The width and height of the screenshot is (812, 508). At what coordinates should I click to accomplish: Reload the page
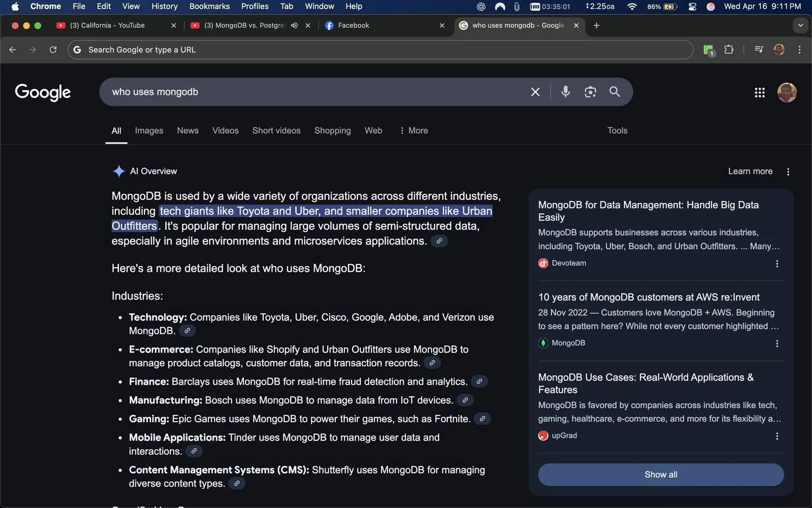tap(53, 50)
